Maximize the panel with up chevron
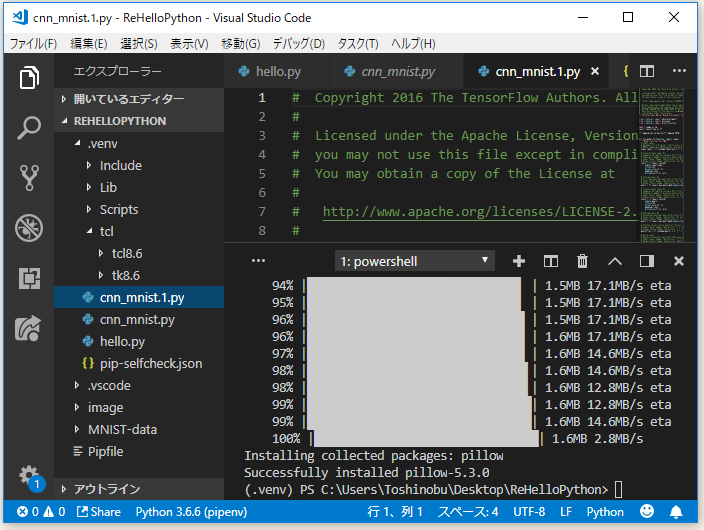 [x=615, y=261]
